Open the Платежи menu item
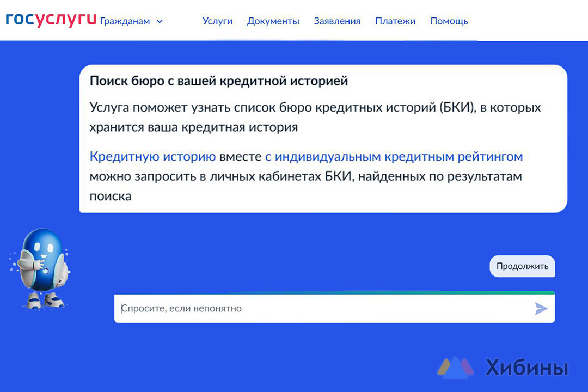The height and width of the screenshot is (392, 588). click(395, 21)
